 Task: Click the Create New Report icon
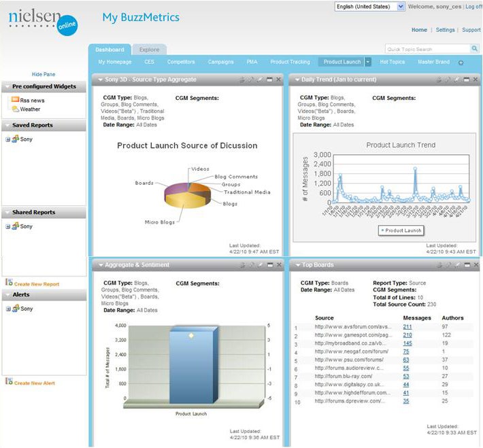9,283
